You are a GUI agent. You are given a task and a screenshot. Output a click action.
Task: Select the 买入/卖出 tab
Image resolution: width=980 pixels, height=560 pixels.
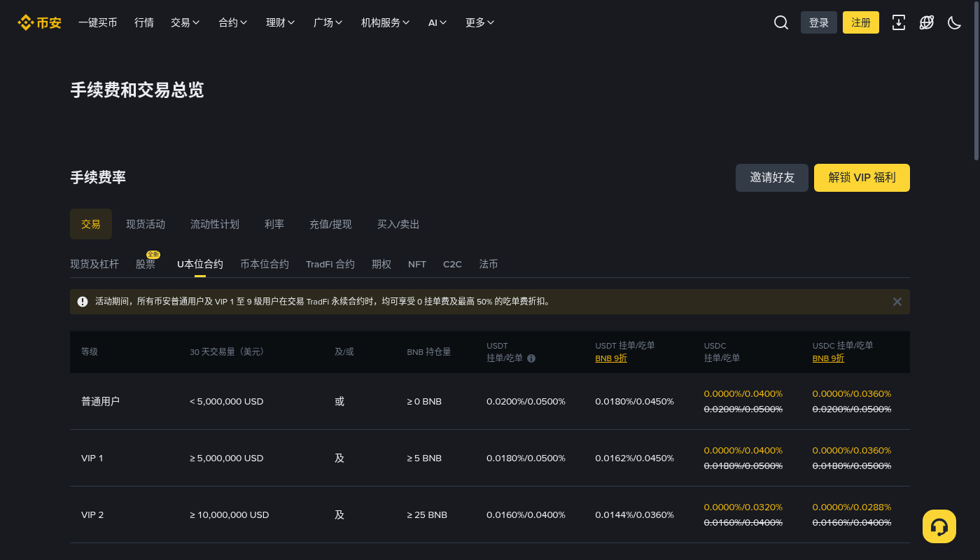[398, 224]
